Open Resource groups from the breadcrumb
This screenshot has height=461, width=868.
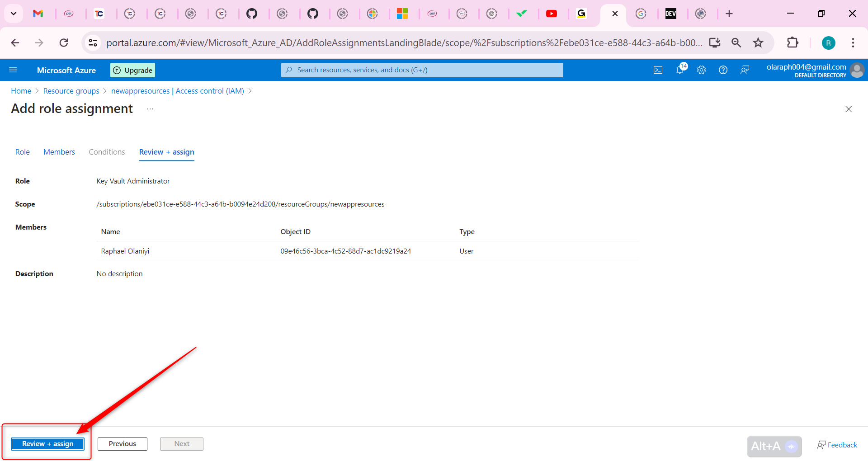pos(71,91)
